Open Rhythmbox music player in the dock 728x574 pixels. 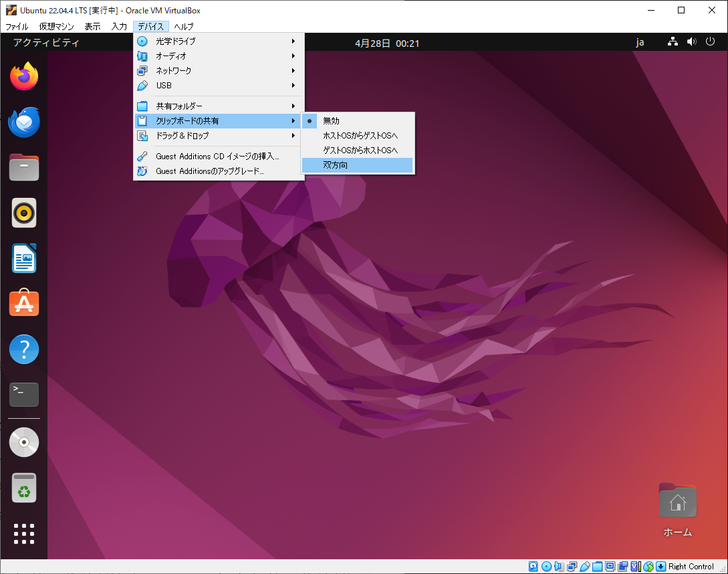(x=24, y=213)
